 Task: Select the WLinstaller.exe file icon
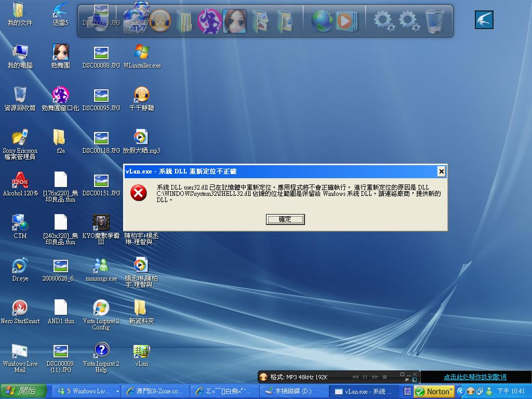pos(142,56)
